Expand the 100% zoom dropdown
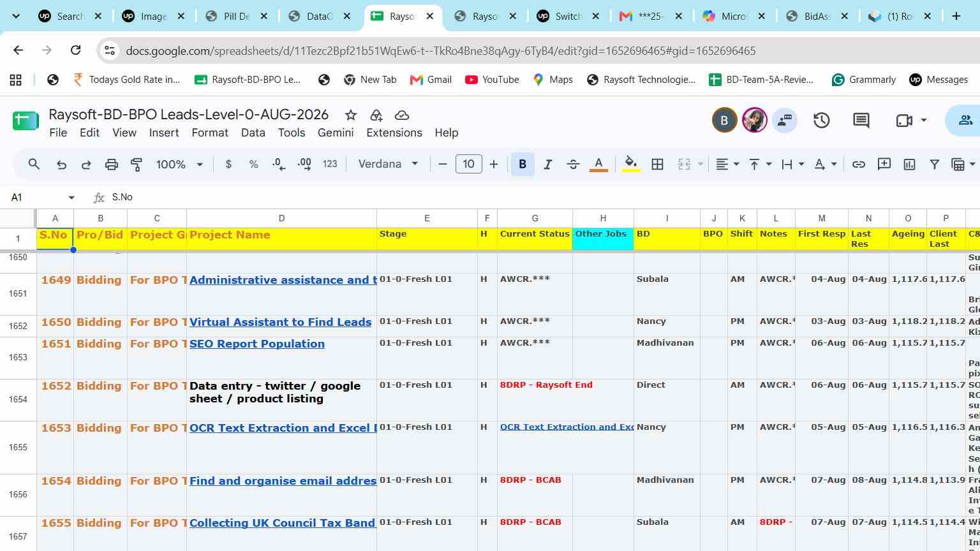The image size is (980, 551). point(179,165)
